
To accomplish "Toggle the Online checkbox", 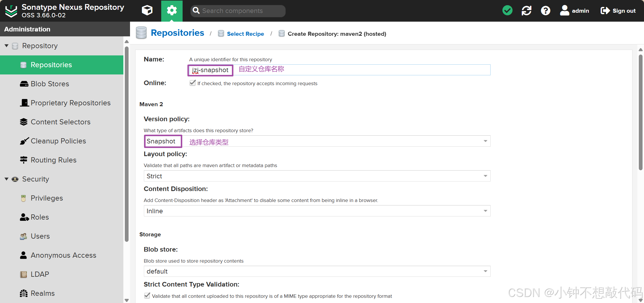I will click(x=192, y=83).
